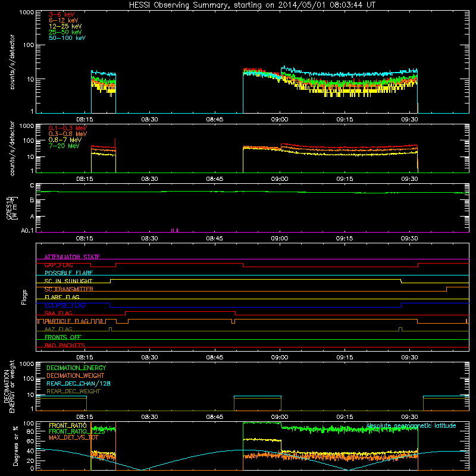Click the Degrees or % axis label
The width and height of the screenshot is (476, 476).
click(15, 446)
